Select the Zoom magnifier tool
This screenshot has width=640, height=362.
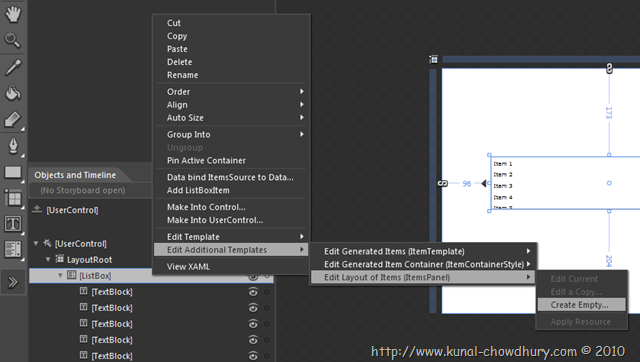[x=12, y=40]
